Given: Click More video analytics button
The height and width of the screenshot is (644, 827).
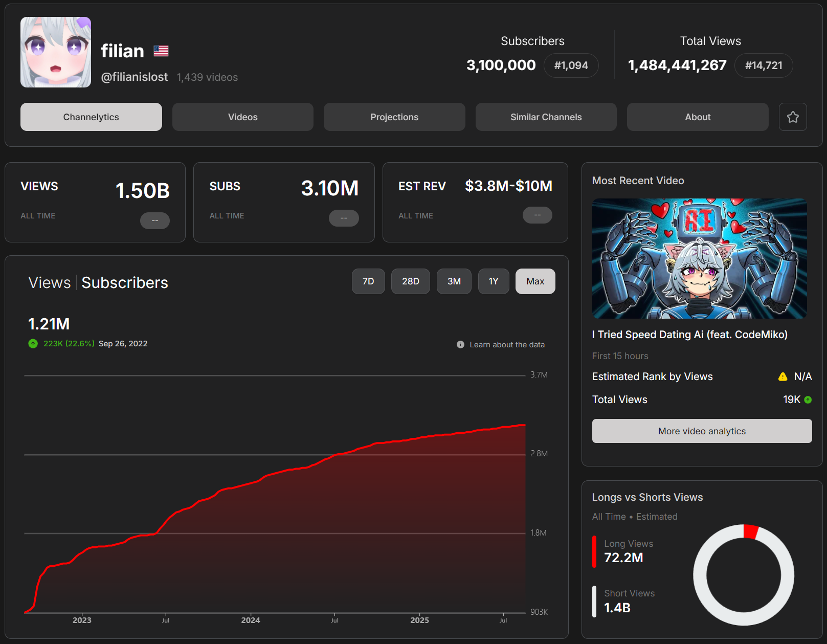Looking at the screenshot, I should 702,431.
